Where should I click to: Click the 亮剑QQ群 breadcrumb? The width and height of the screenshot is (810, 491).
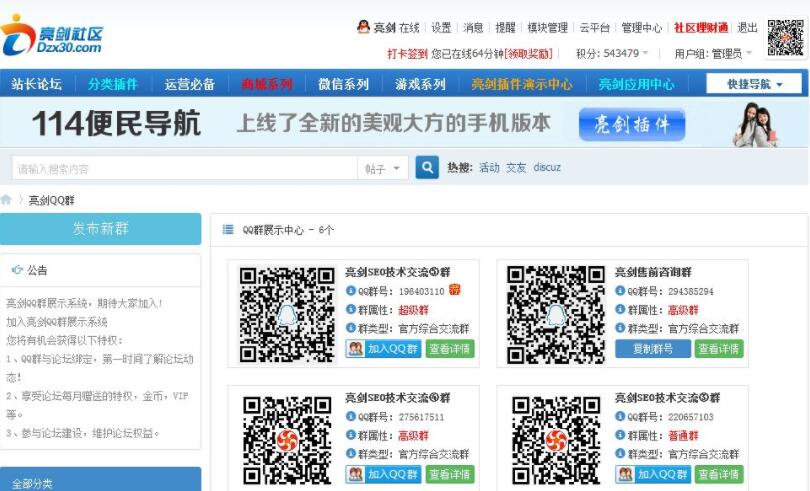(x=52, y=200)
